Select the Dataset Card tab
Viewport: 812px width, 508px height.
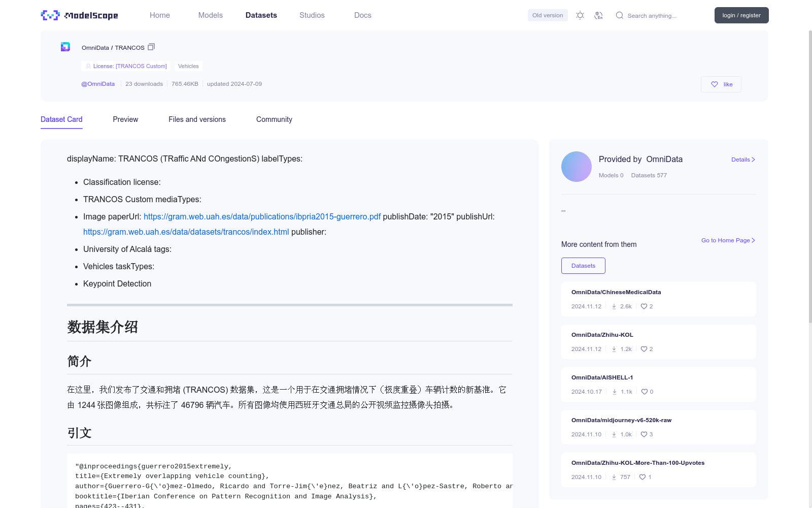[x=61, y=119]
